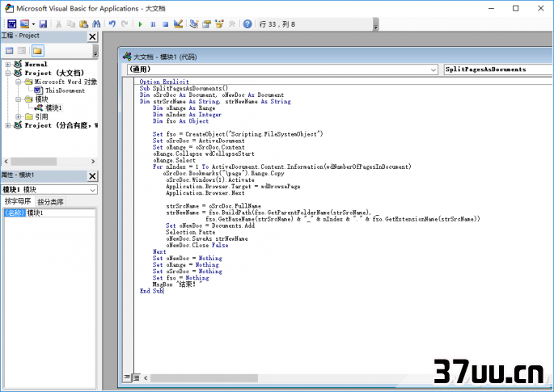
Task: Run the macro with the green play icon
Action: [x=140, y=24]
